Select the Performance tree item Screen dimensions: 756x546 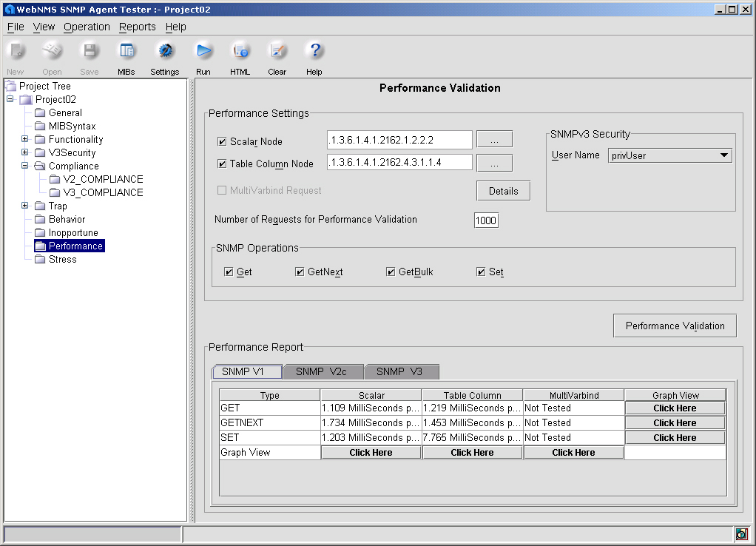(70, 246)
